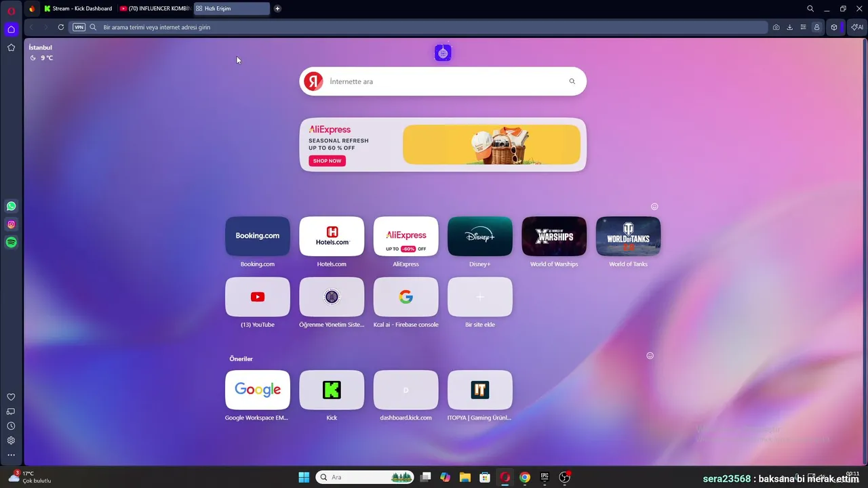Open the World of Warships tile

tap(554, 236)
